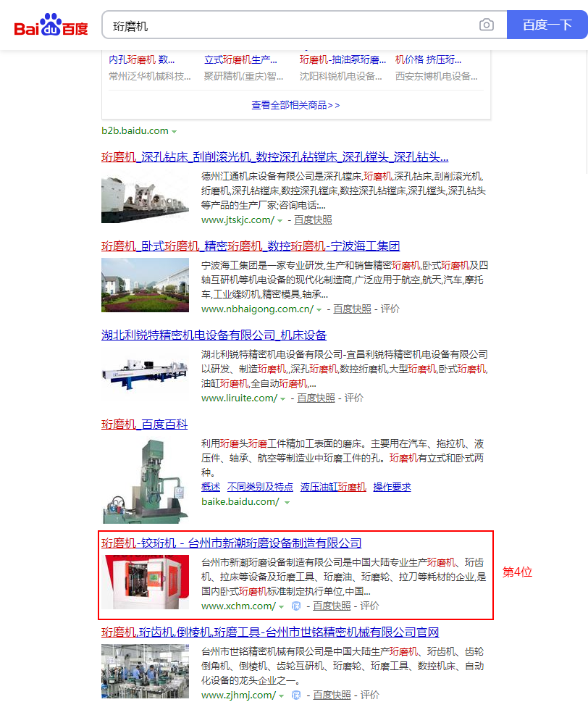Expand dropdown arrow next to www.liruite.com/
This screenshot has height=702, width=588.
(283, 399)
